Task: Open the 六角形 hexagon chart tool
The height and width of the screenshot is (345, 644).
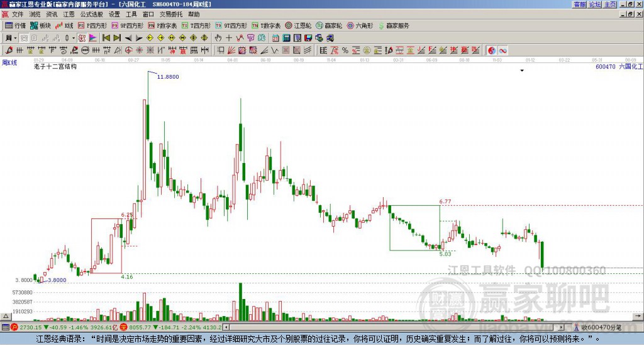Action: [360, 25]
